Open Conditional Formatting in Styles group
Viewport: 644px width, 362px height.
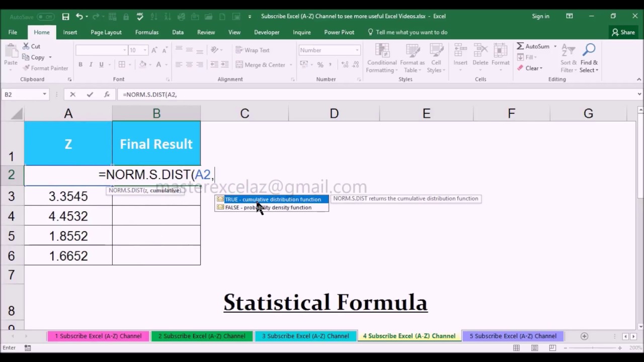382,59
